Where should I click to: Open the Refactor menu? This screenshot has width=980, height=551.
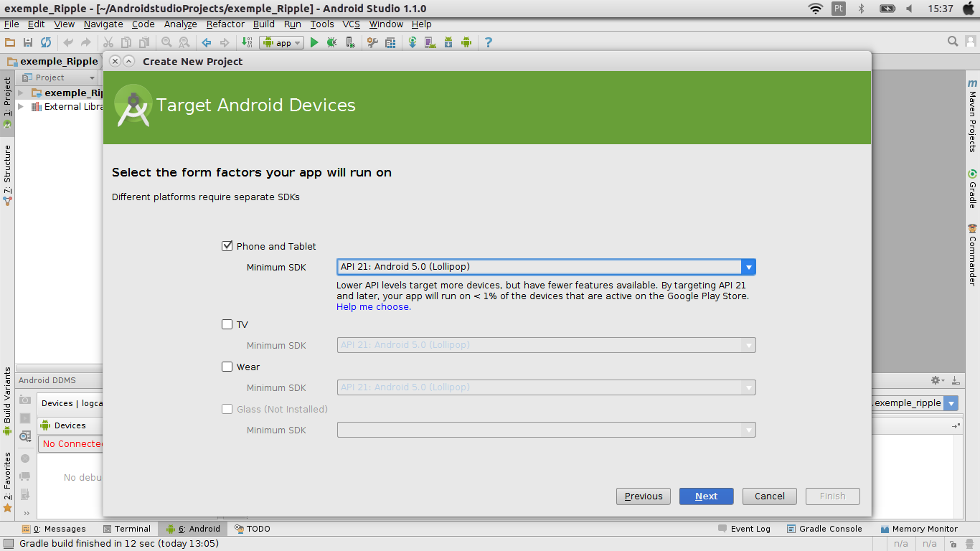click(225, 24)
